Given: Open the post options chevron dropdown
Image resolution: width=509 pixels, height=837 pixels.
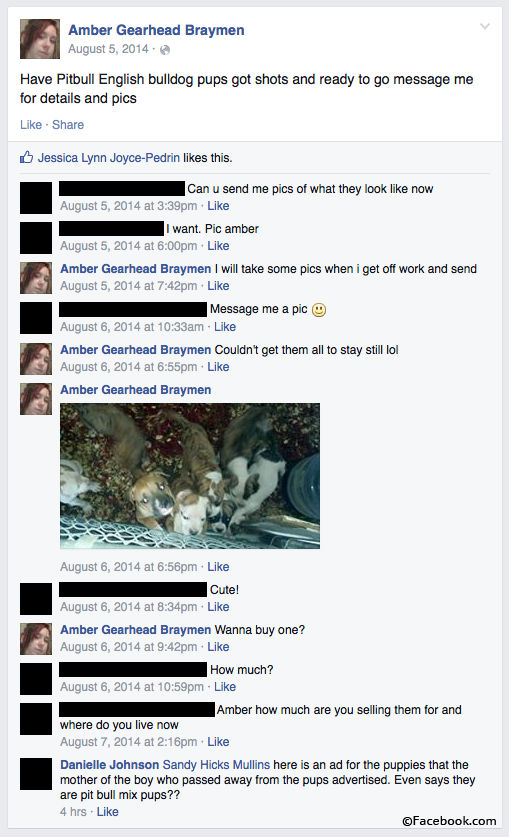Looking at the screenshot, I should click(484, 27).
